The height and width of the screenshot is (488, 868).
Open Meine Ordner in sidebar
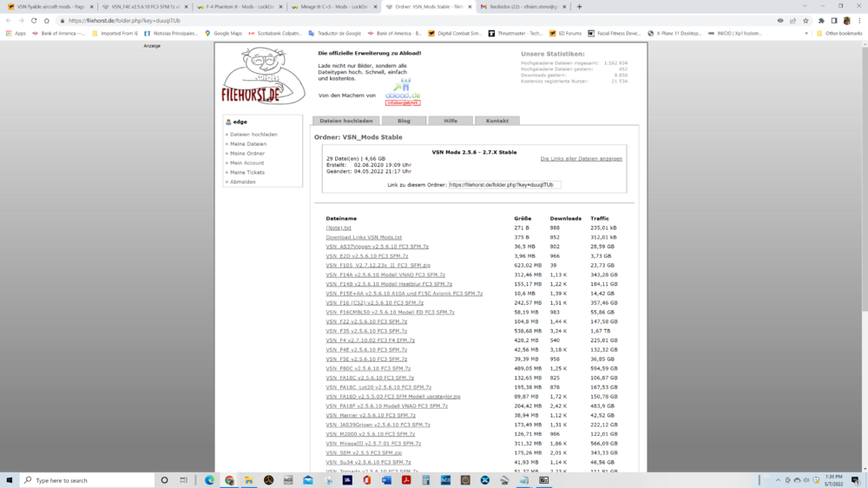(247, 154)
